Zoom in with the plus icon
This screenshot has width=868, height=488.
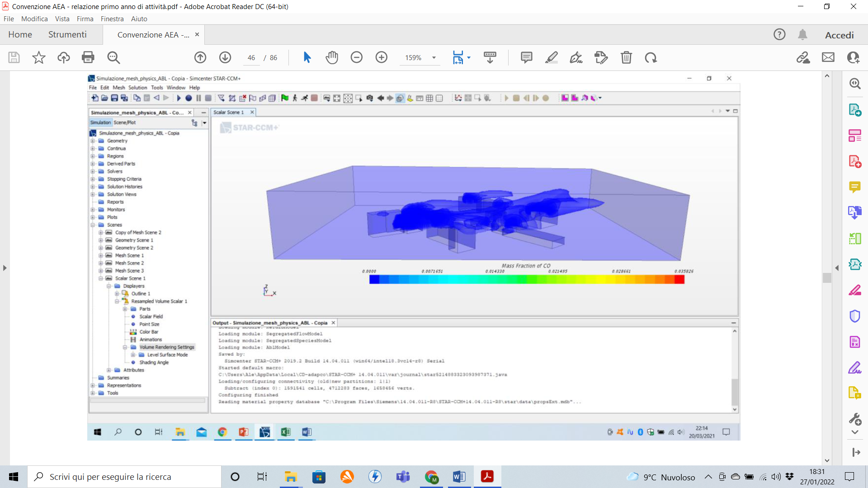coord(382,57)
